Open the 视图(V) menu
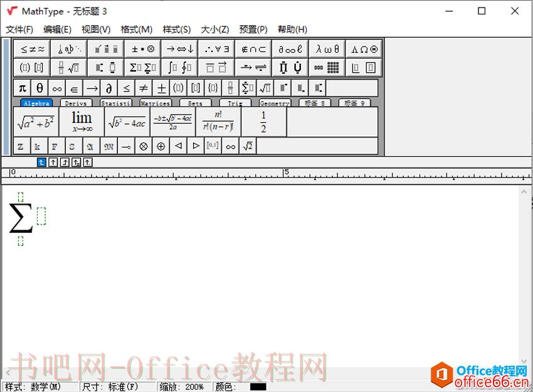533x392 pixels. 96,29
